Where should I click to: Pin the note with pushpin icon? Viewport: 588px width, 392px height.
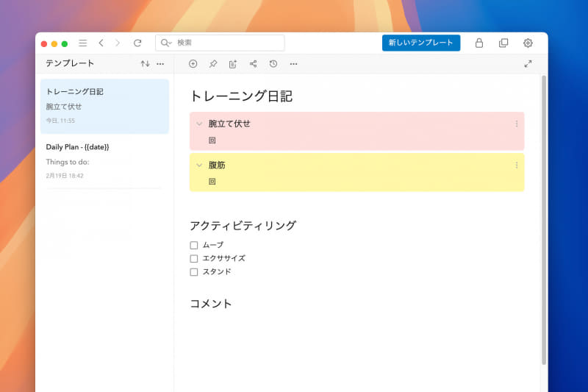pos(213,64)
